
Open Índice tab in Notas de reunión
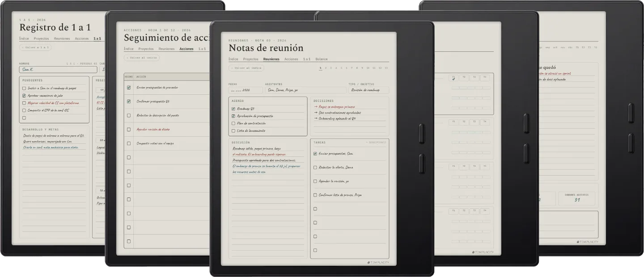tap(233, 59)
